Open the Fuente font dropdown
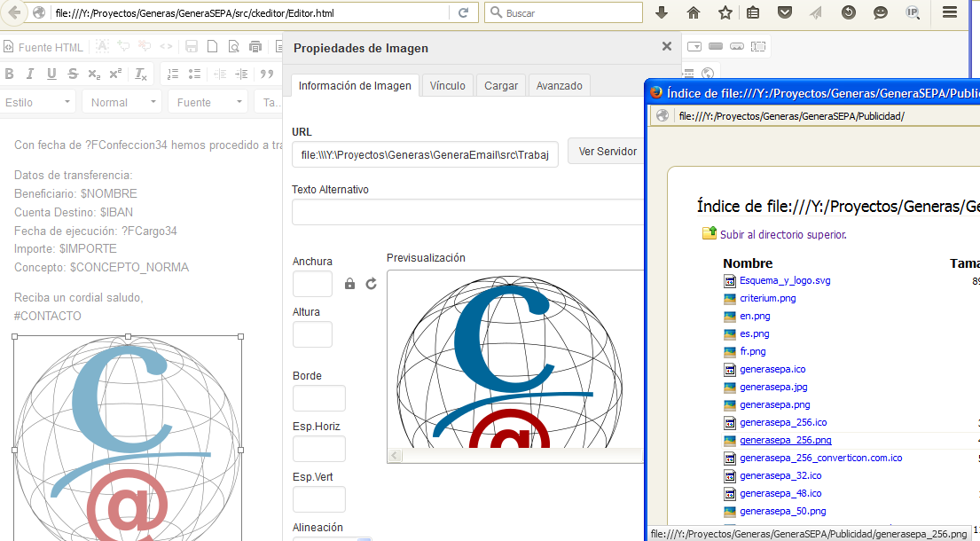Screen dimensions: 980x541 point(208,103)
